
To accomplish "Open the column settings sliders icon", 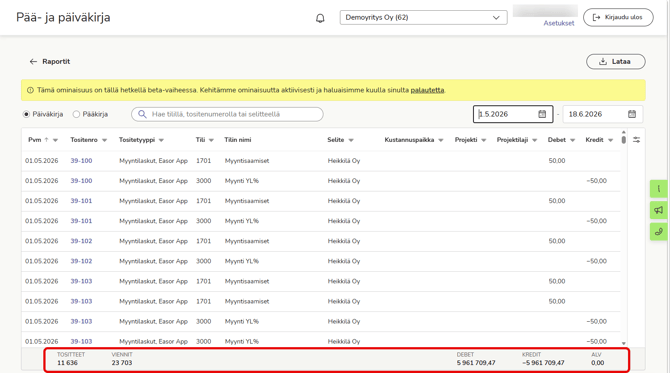I will pyautogui.click(x=636, y=140).
